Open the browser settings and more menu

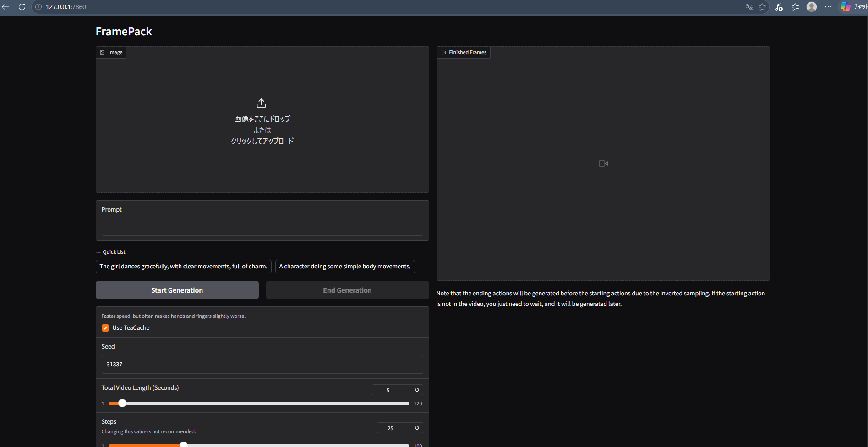[x=828, y=7]
